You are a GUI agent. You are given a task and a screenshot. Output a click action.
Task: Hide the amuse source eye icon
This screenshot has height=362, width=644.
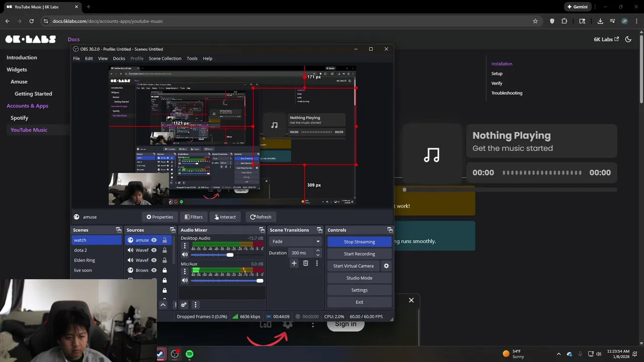[x=154, y=240]
